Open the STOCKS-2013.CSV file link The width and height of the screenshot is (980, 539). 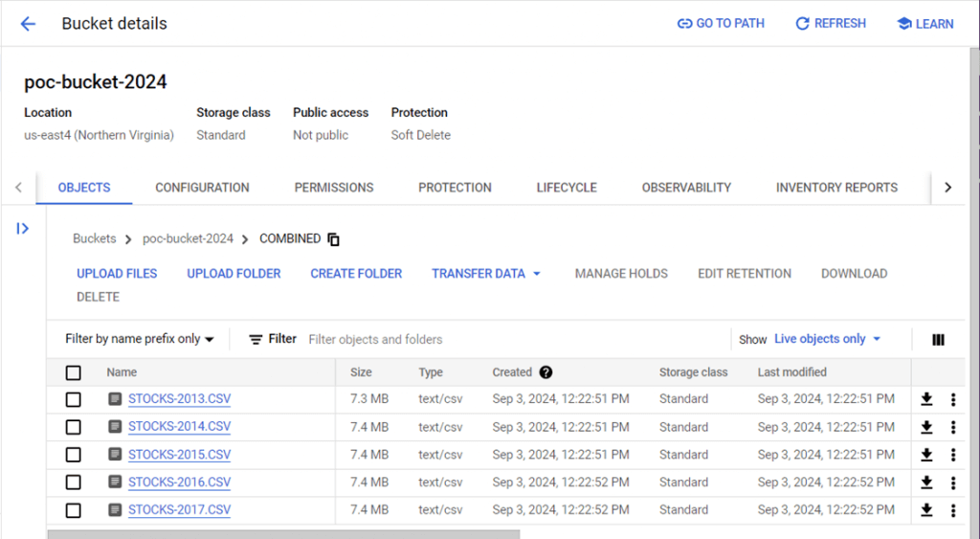pos(179,399)
